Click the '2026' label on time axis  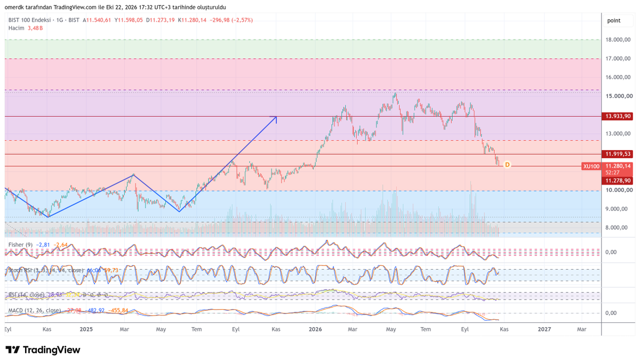point(316,329)
